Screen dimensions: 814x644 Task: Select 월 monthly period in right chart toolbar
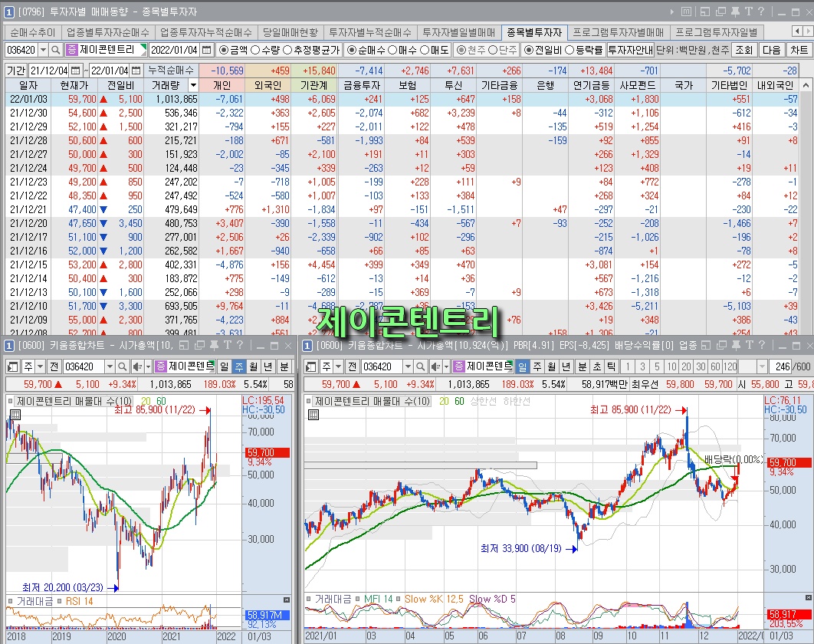pyautogui.click(x=551, y=366)
